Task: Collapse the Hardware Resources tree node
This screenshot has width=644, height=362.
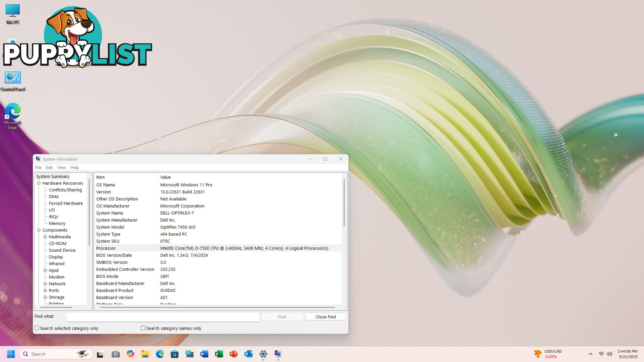Action: point(39,183)
